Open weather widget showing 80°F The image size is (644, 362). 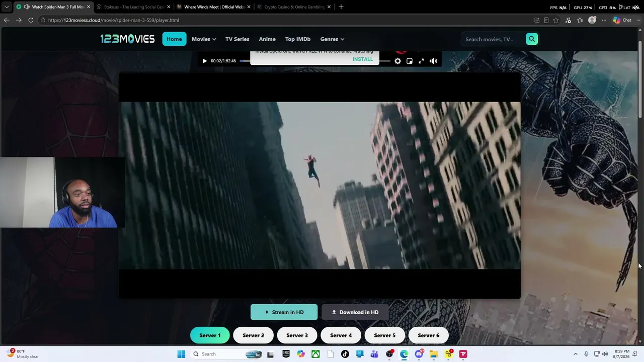pyautogui.click(x=23, y=354)
